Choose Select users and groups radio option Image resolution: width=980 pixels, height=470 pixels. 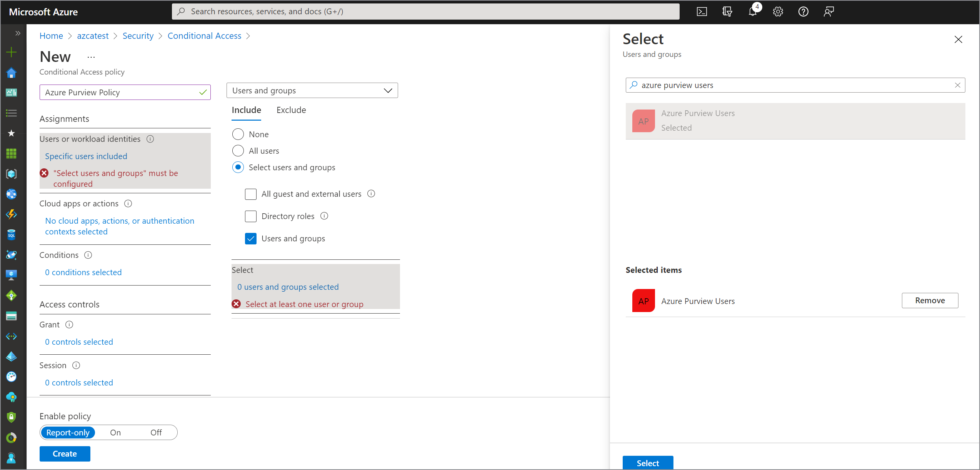point(238,167)
